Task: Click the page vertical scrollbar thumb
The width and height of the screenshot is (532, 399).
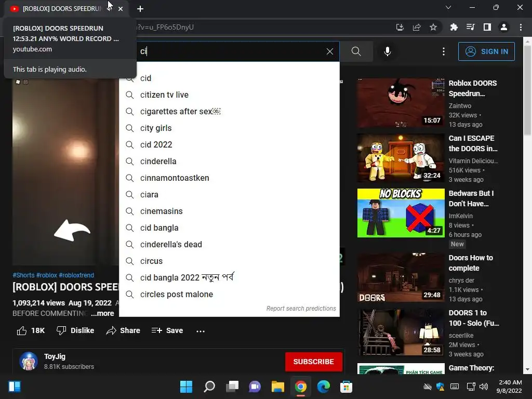Action: [527, 90]
